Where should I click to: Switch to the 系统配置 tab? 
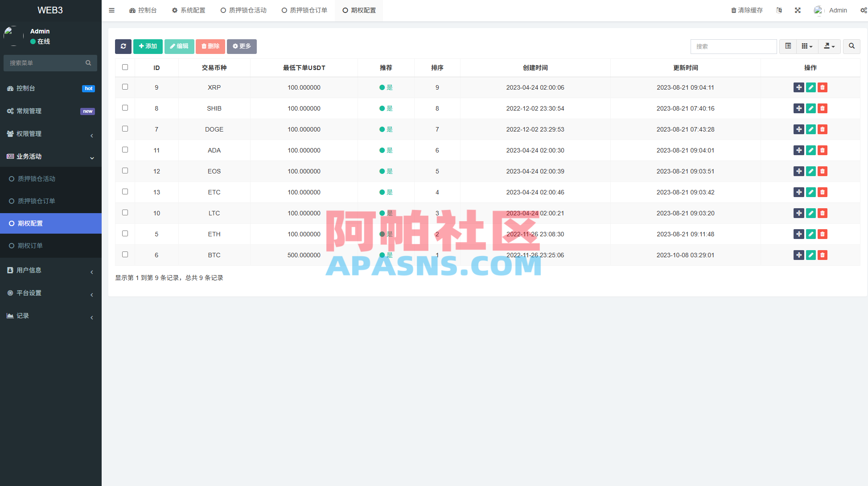(189, 10)
